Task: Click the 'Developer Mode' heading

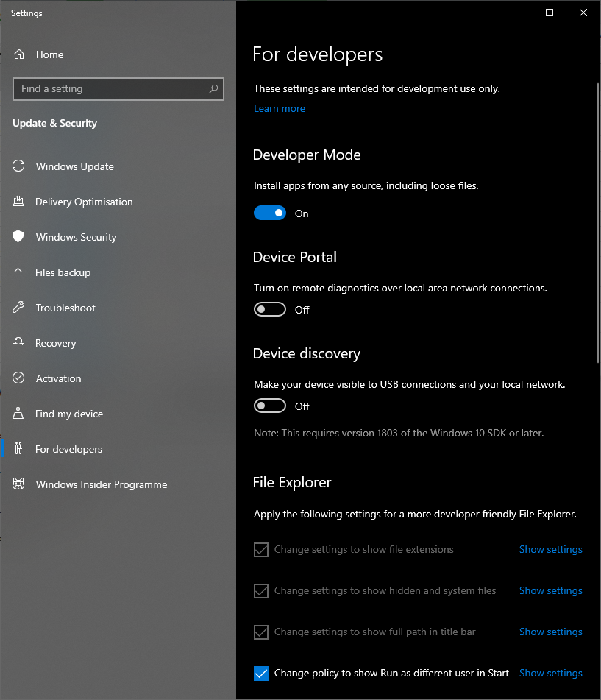Action: (x=307, y=155)
